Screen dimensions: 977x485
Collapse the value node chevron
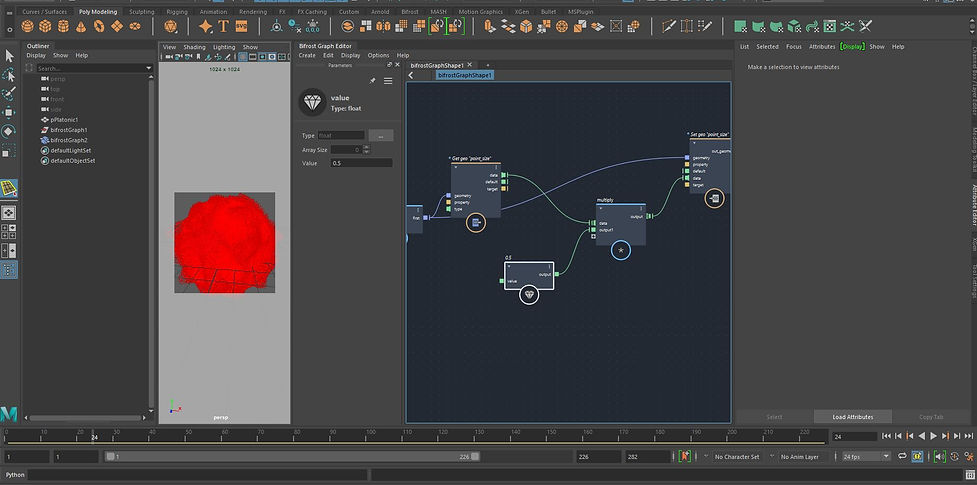(509, 266)
